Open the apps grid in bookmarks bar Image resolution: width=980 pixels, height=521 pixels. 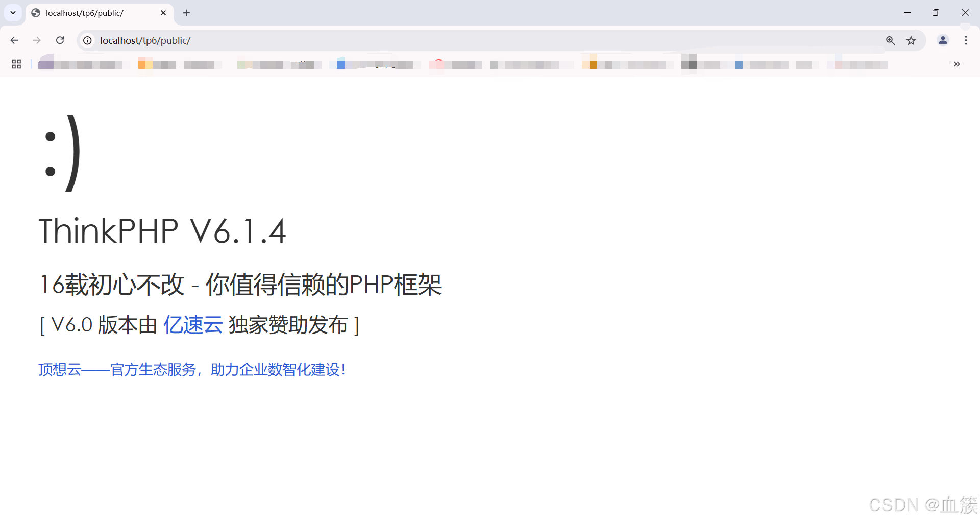pyautogui.click(x=16, y=64)
